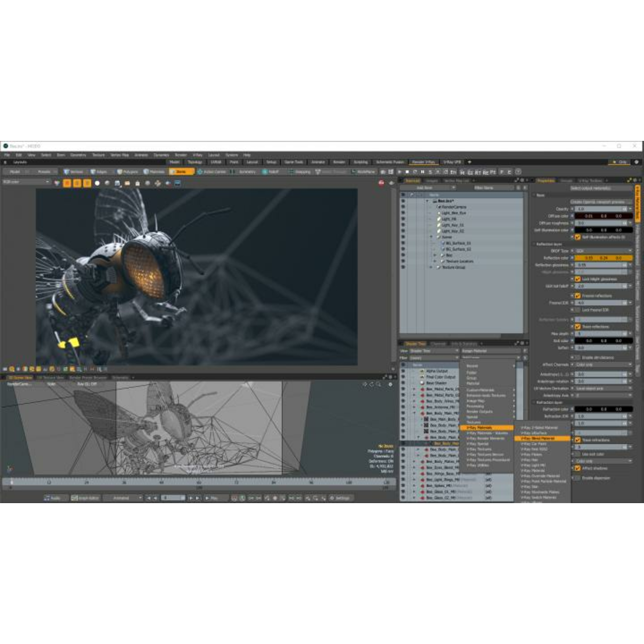Expand the Bee item in tree

point(435,255)
